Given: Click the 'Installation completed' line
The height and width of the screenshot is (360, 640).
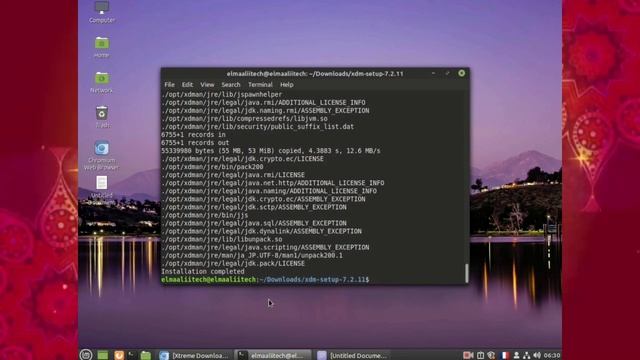Looking at the screenshot, I should pyautogui.click(x=203, y=271).
